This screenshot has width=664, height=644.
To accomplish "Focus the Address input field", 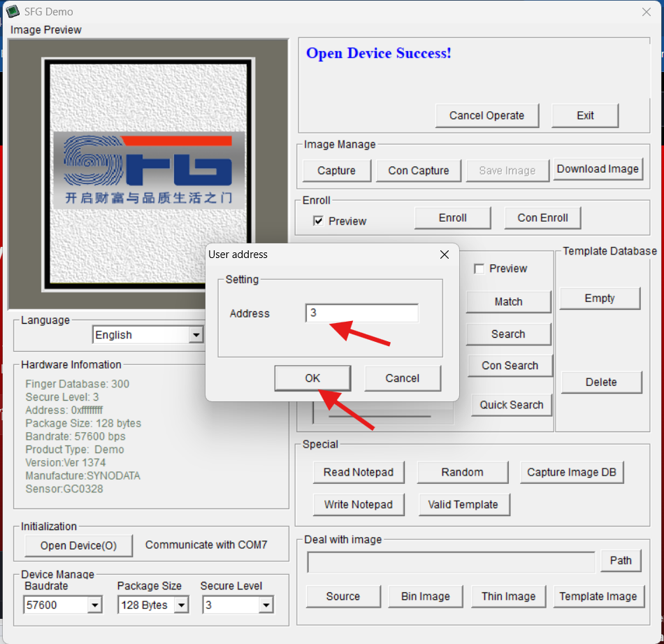I will pyautogui.click(x=361, y=313).
